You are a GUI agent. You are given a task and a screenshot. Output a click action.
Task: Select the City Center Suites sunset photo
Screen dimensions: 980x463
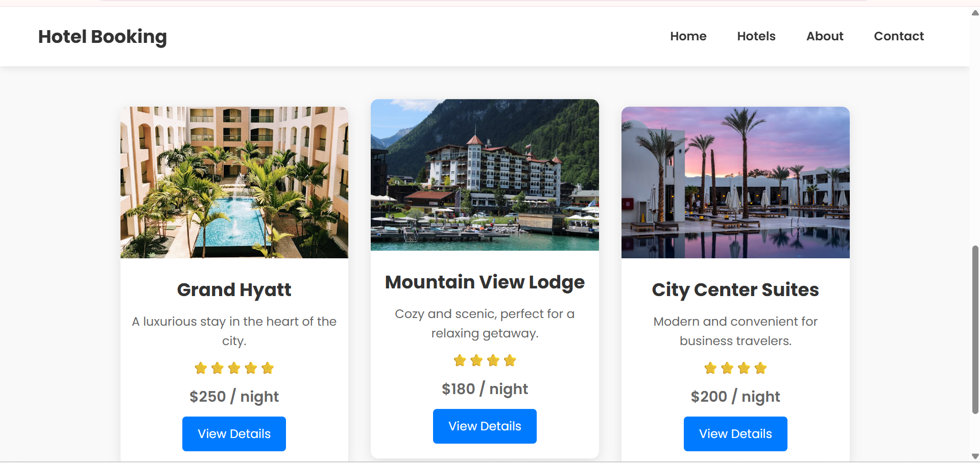point(735,182)
